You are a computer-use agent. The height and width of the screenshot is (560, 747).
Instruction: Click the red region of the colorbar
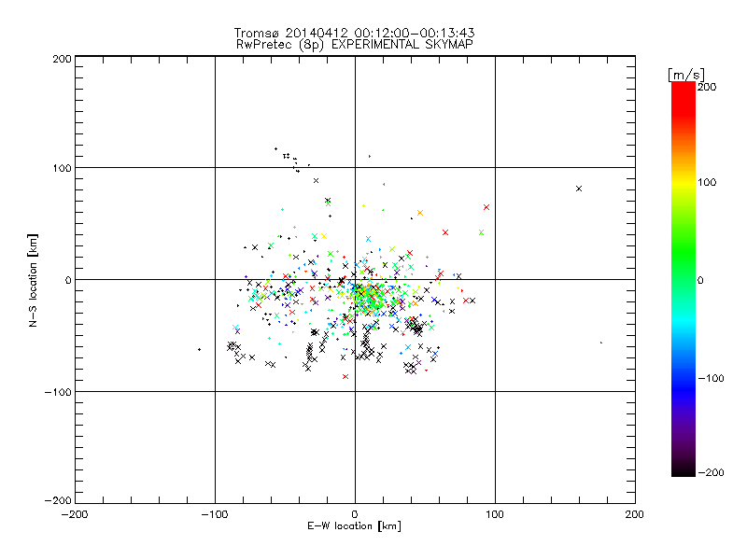click(x=684, y=98)
